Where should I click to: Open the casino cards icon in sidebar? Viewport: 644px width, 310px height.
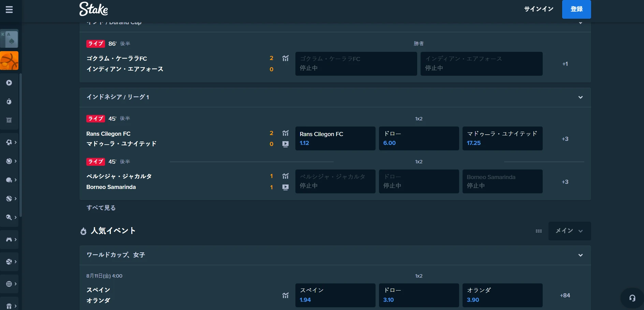9,39
